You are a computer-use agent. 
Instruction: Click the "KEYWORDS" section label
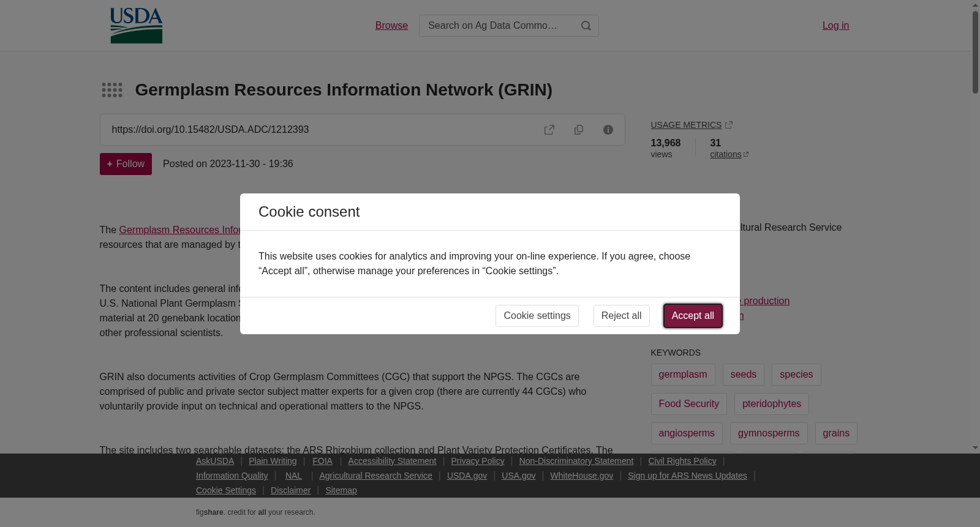coord(676,353)
